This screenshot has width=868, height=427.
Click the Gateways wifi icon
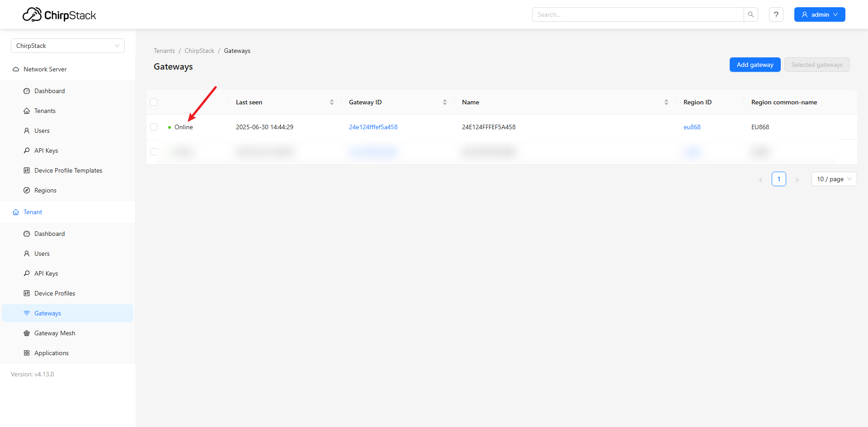[27, 313]
